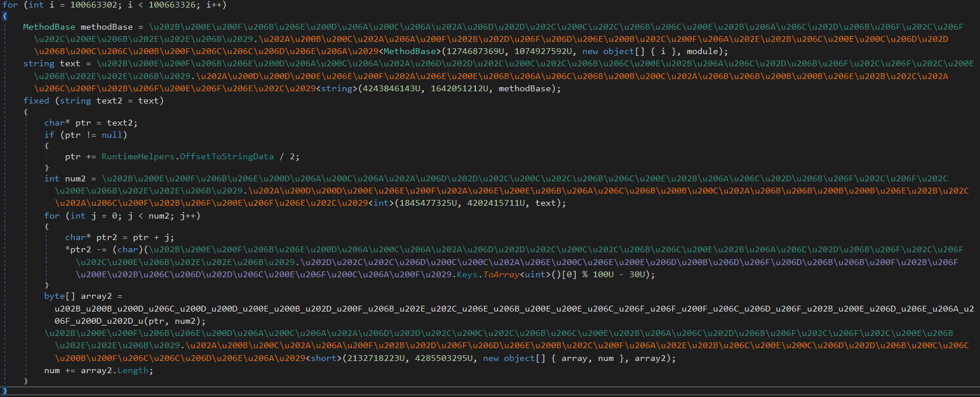This screenshot has width=980, height=397.
Task: Click the 30U subtraction value
Action: tap(637, 274)
